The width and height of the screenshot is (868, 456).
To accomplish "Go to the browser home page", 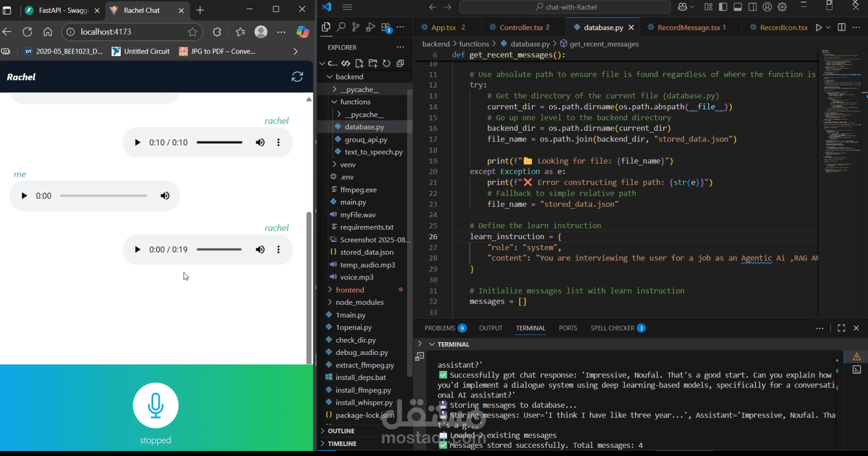I will 48,32.
